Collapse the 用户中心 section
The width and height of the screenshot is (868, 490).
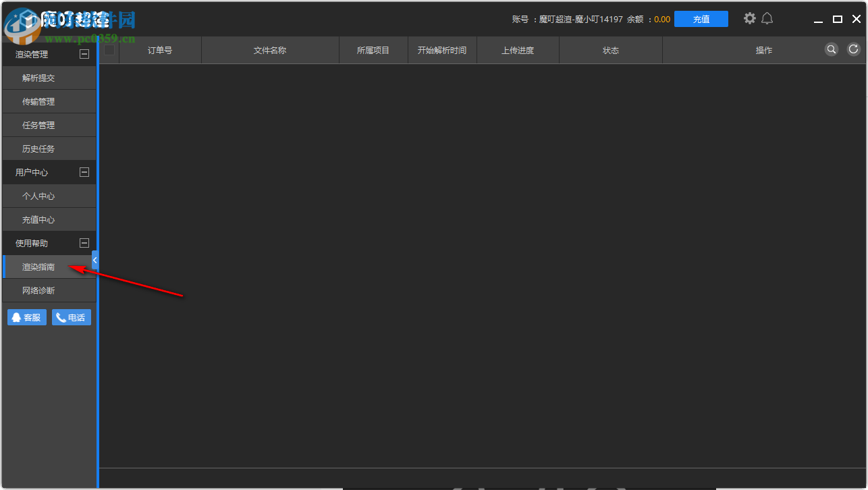[x=84, y=172]
